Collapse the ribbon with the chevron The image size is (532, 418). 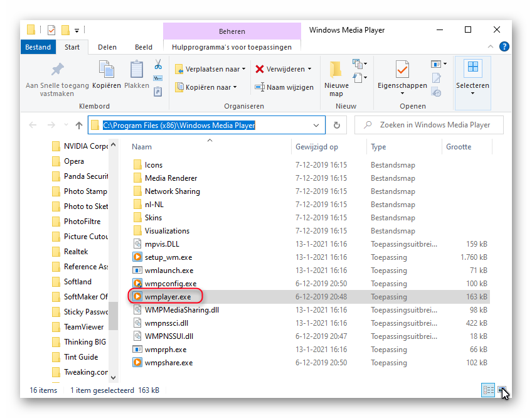(490, 46)
